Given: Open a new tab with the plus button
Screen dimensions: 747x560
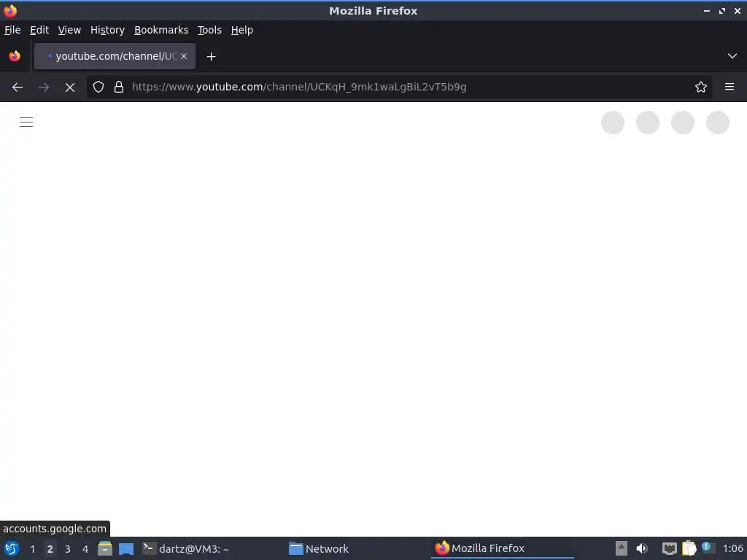Looking at the screenshot, I should pyautogui.click(x=211, y=57).
